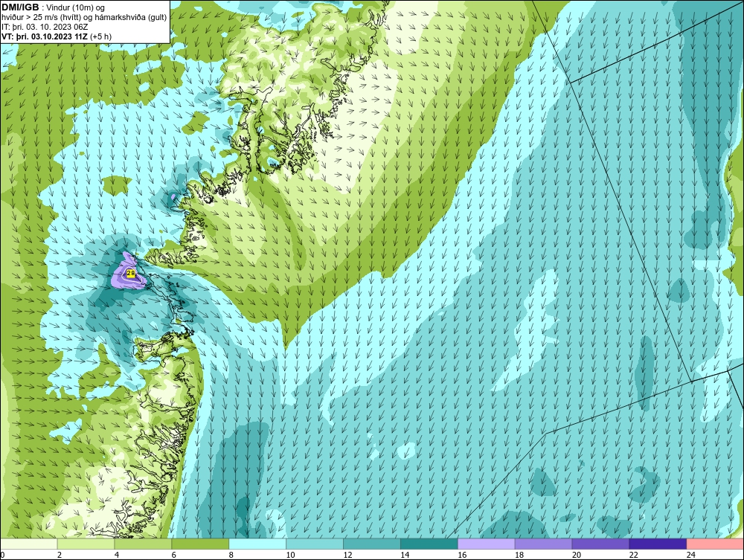Click the legend scale value 24
This screenshot has width=744, height=560.
coord(691,555)
